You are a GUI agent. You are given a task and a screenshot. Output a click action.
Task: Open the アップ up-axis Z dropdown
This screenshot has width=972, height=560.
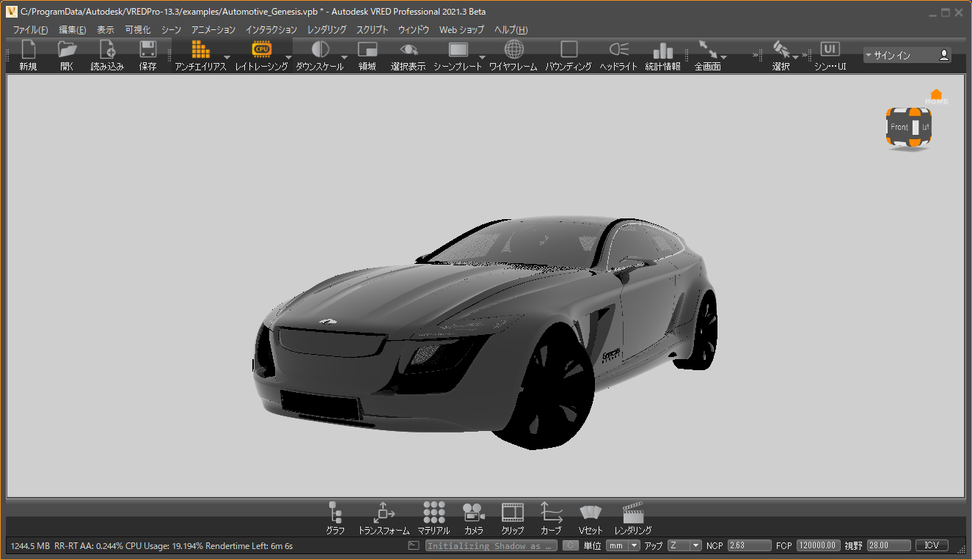click(x=684, y=546)
